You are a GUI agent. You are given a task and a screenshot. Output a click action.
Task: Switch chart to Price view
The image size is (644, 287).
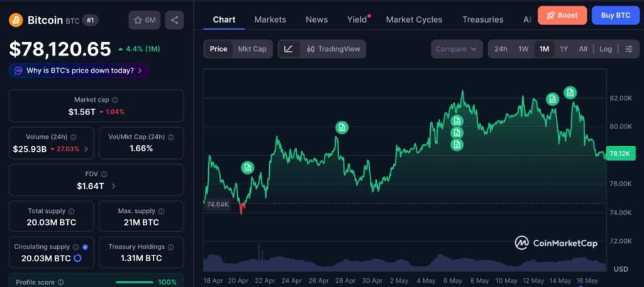click(218, 49)
